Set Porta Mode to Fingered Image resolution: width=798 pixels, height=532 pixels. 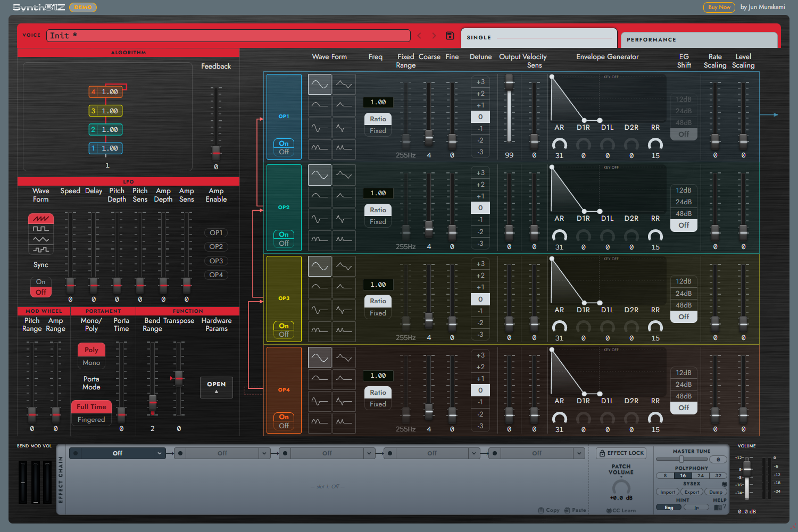point(92,420)
